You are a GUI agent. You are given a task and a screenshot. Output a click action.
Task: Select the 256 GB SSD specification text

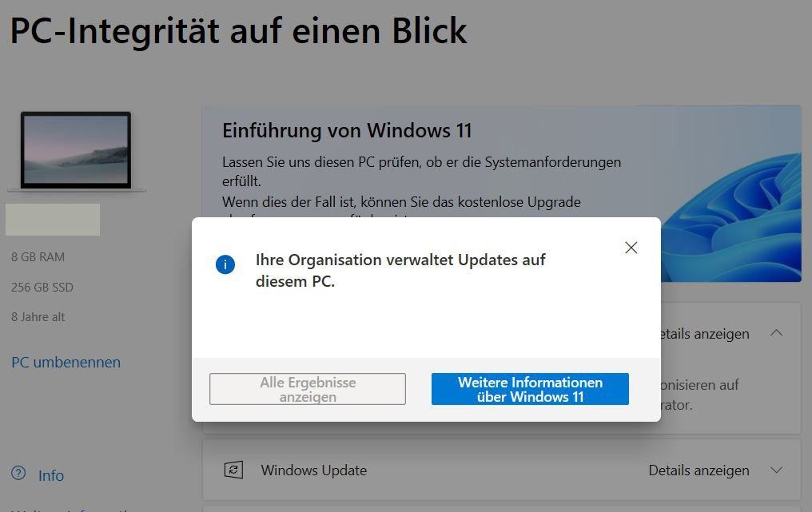click(x=42, y=287)
